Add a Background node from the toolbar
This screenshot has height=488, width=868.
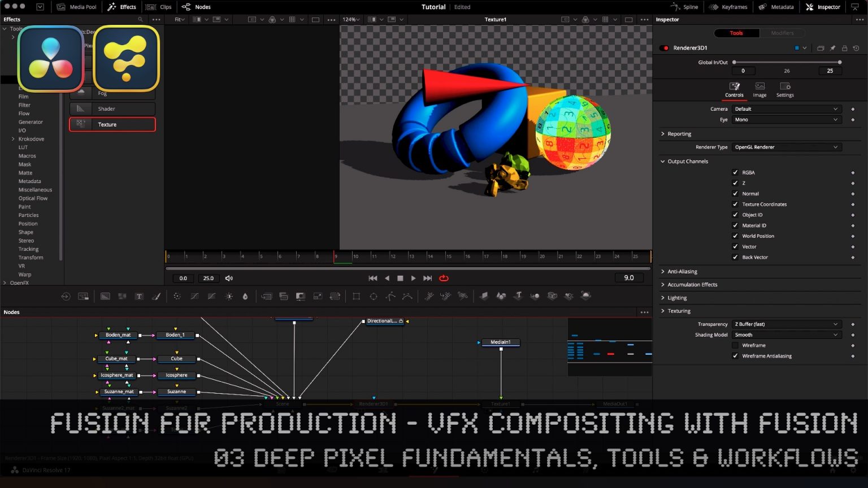pos(105,296)
